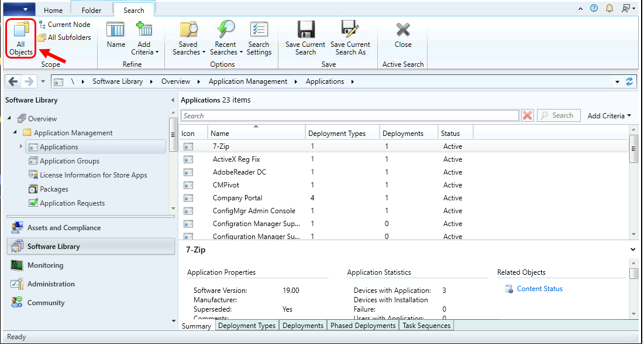Switch to the Home ribbon tab
The width and height of the screenshot is (644, 345).
(53, 9)
